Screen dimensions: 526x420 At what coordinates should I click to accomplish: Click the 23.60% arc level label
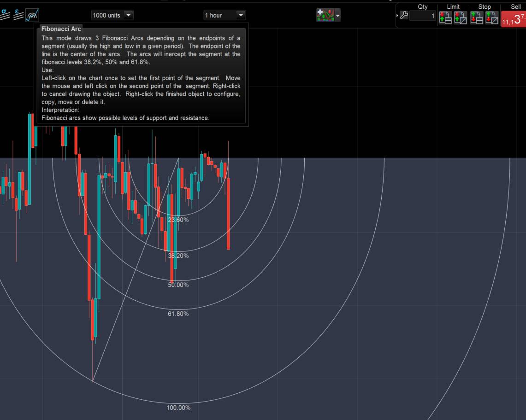[178, 220]
